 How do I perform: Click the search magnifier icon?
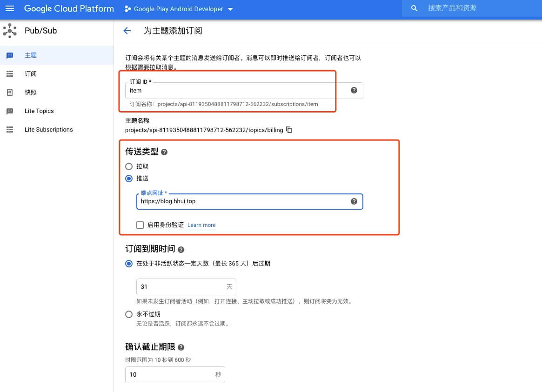click(x=414, y=8)
